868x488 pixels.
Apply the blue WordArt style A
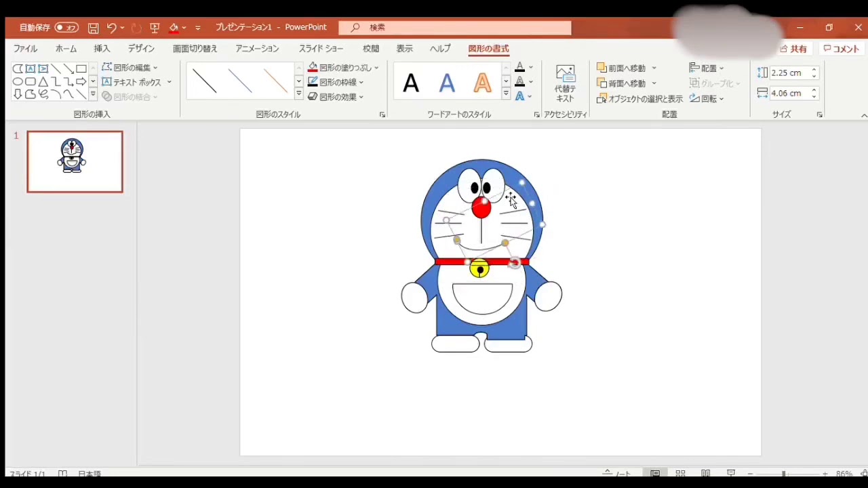pyautogui.click(x=447, y=83)
